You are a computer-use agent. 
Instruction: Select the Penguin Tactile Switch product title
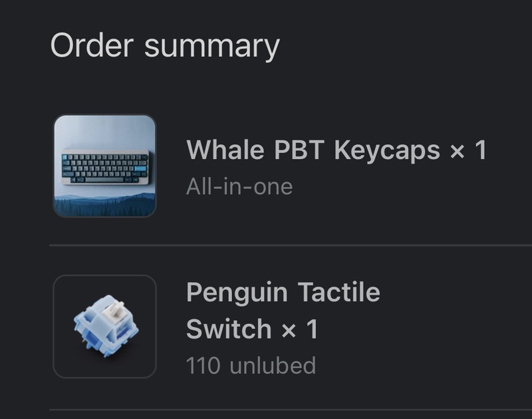283,310
